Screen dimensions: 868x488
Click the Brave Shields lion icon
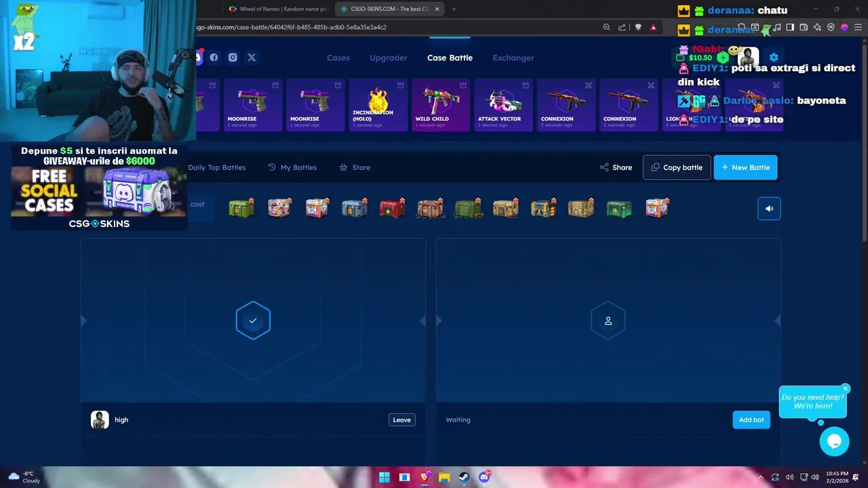[x=638, y=27]
